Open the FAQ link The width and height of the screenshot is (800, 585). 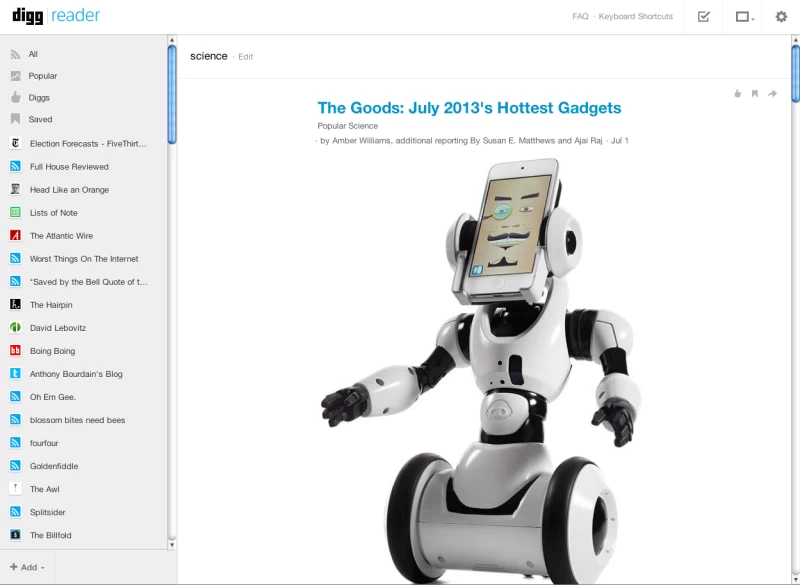click(x=580, y=17)
